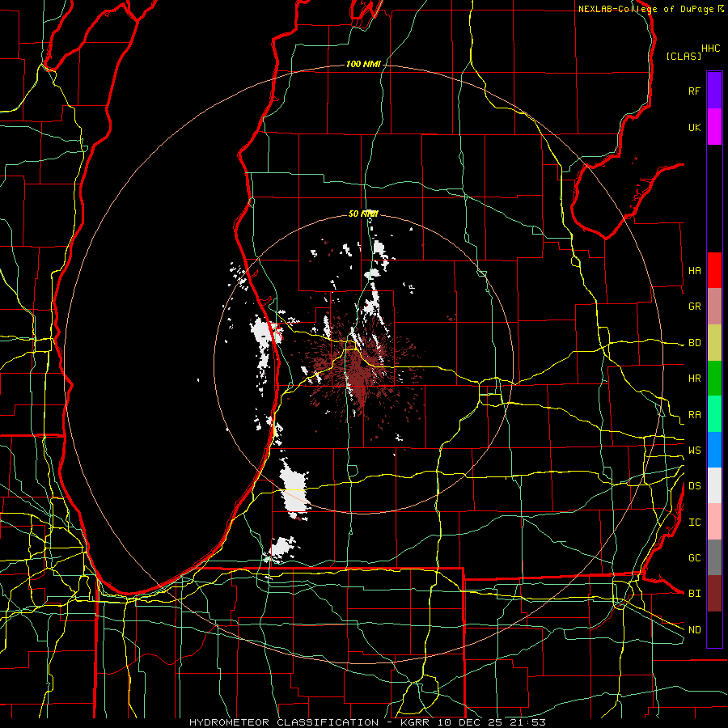This screenshot has height=728, width=728.
Task: Select the white DS legend swatch
Action: click(714, 485)
